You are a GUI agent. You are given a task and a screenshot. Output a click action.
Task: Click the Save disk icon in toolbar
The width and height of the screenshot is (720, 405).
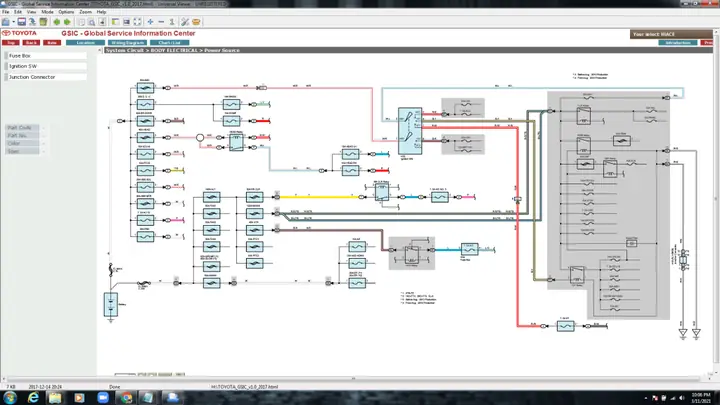[x=22, y=22]
